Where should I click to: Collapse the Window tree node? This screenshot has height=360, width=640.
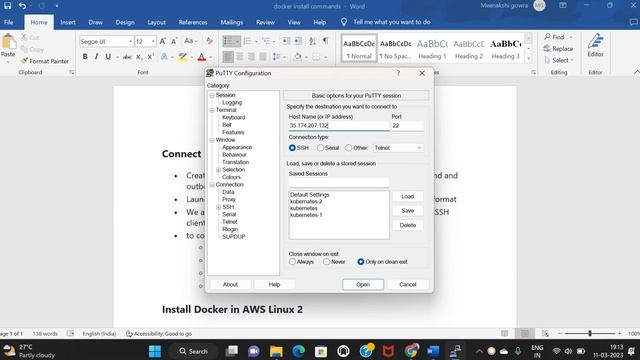212,140
